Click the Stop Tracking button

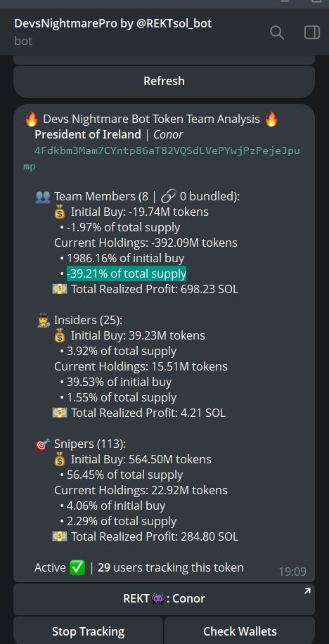[89, 631]
